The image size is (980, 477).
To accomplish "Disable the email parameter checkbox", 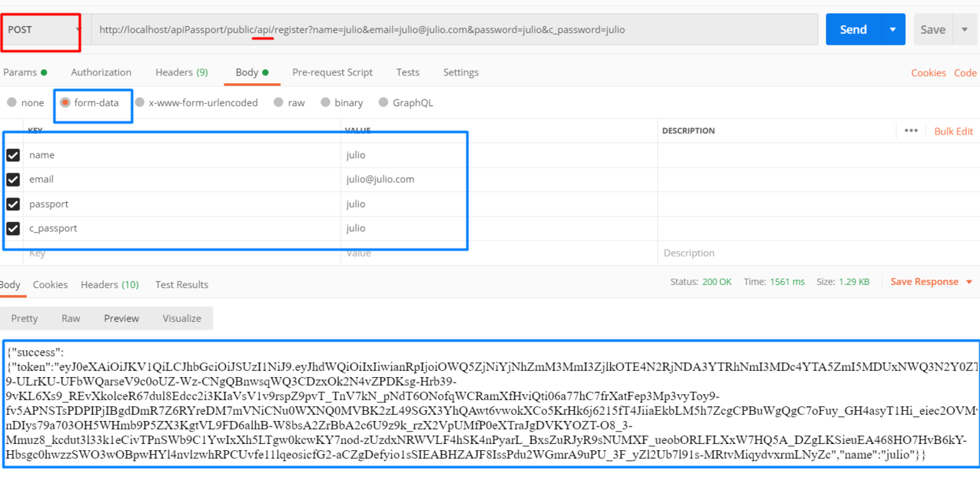I will click(13, 179).
